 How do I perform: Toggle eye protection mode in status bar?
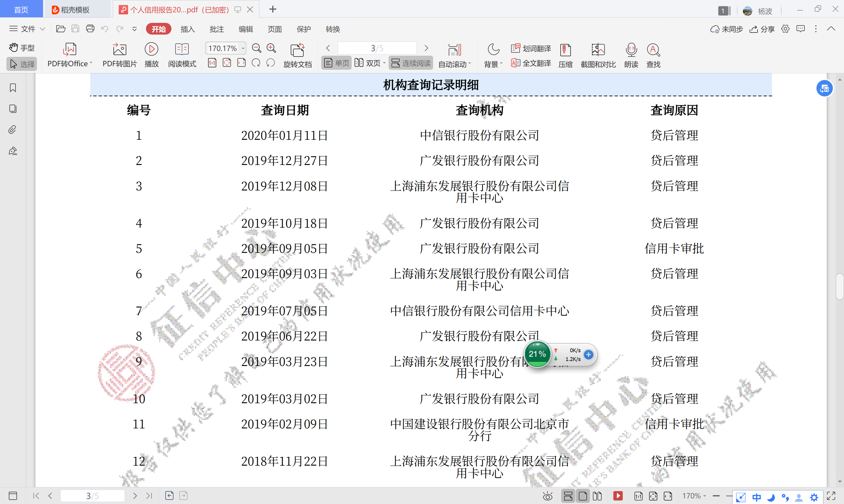pyautogui.click(x=547, y=496)
